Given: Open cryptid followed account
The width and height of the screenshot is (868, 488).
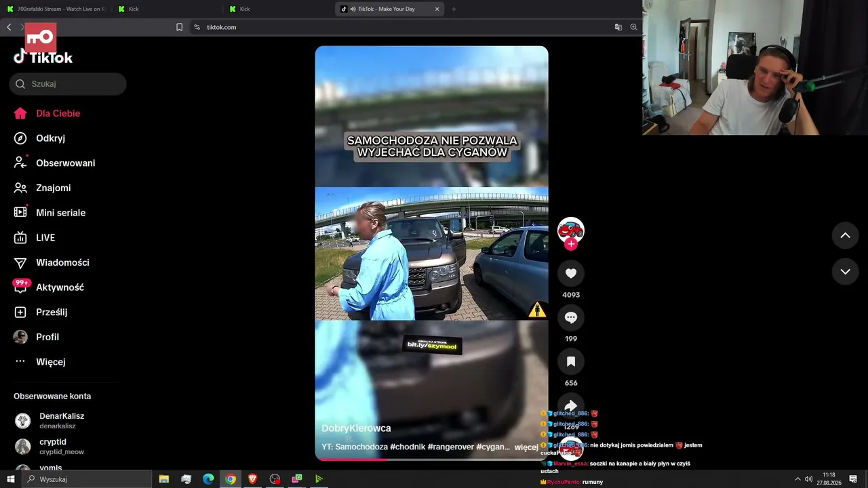Looking at the screenshot, I should (62, 446).
